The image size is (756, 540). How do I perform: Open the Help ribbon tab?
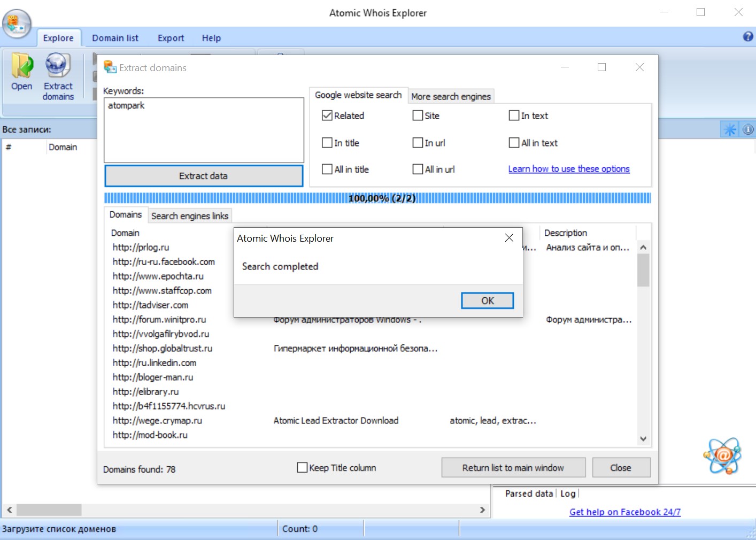(x=211, y=38)
